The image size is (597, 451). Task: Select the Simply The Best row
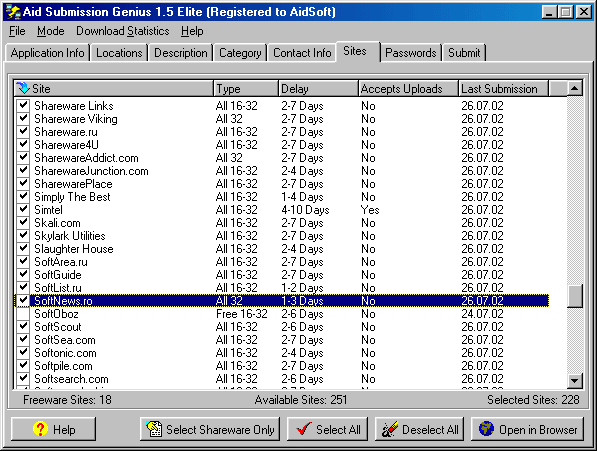click(281, 196)
